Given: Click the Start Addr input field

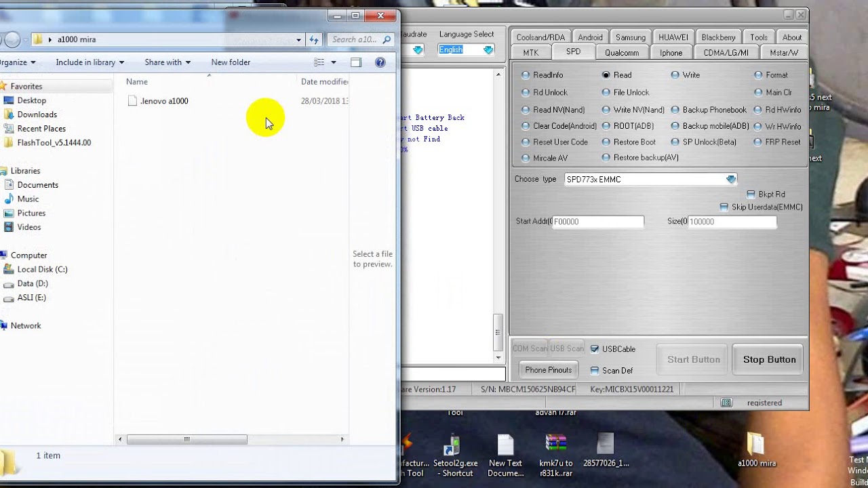Looking at the screenshot, I should coord(598,222).
